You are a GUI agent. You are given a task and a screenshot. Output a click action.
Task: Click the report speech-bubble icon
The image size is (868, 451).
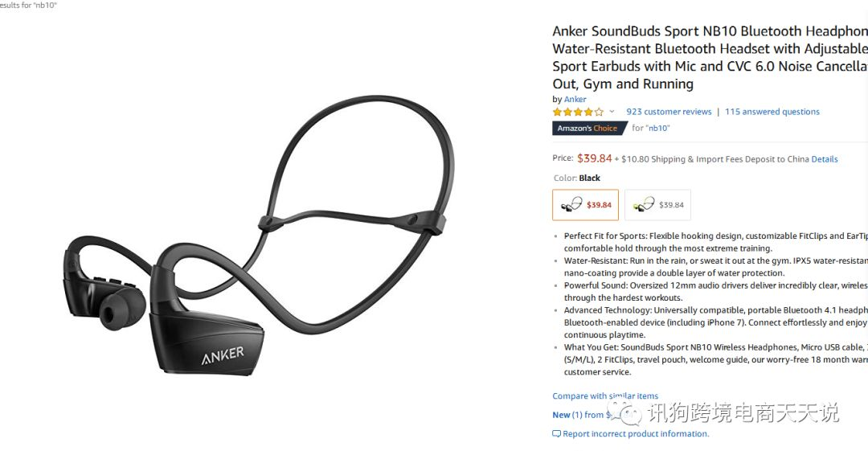pos(556,434)
